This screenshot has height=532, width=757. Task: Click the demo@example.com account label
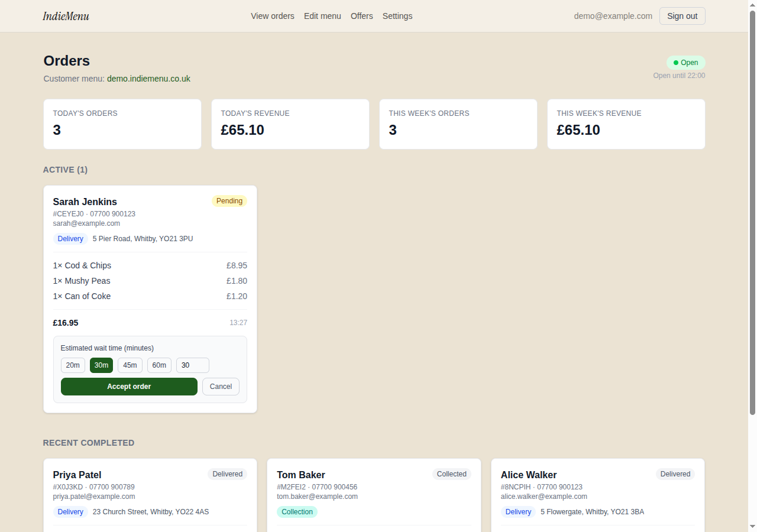coord(613,16)
